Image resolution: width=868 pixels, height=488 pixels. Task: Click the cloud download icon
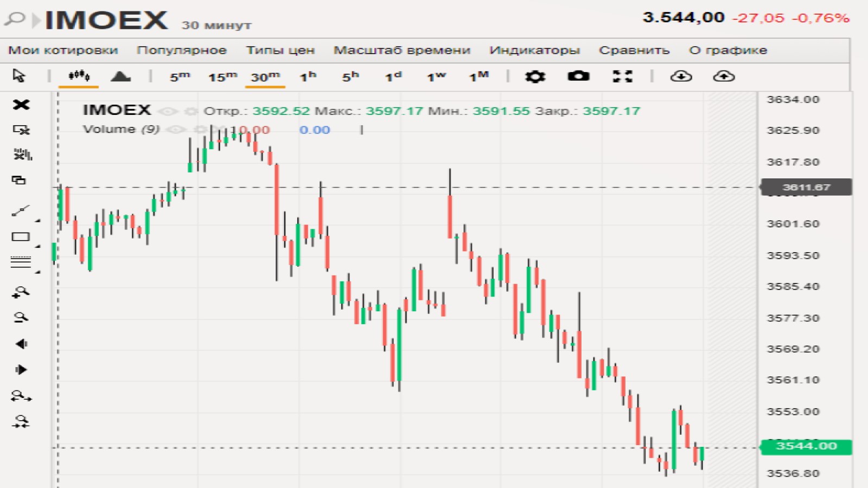pos(681,76)
